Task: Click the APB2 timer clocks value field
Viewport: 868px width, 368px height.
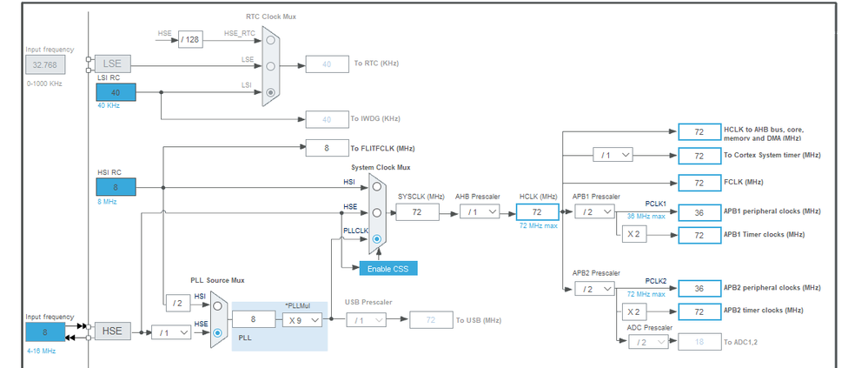Action: pos(699,311)
